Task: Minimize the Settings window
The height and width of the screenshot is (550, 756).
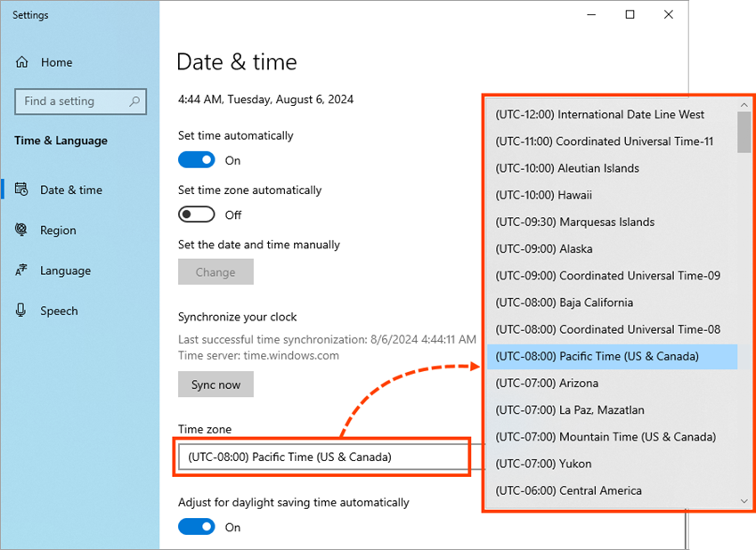Action: point(591,15)
